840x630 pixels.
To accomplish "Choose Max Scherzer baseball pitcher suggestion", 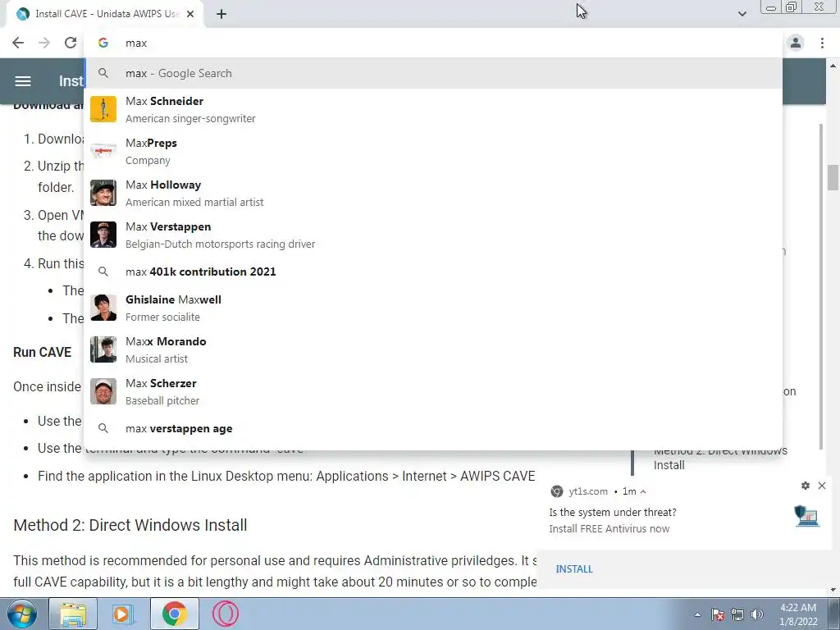I will coord(433,391).
